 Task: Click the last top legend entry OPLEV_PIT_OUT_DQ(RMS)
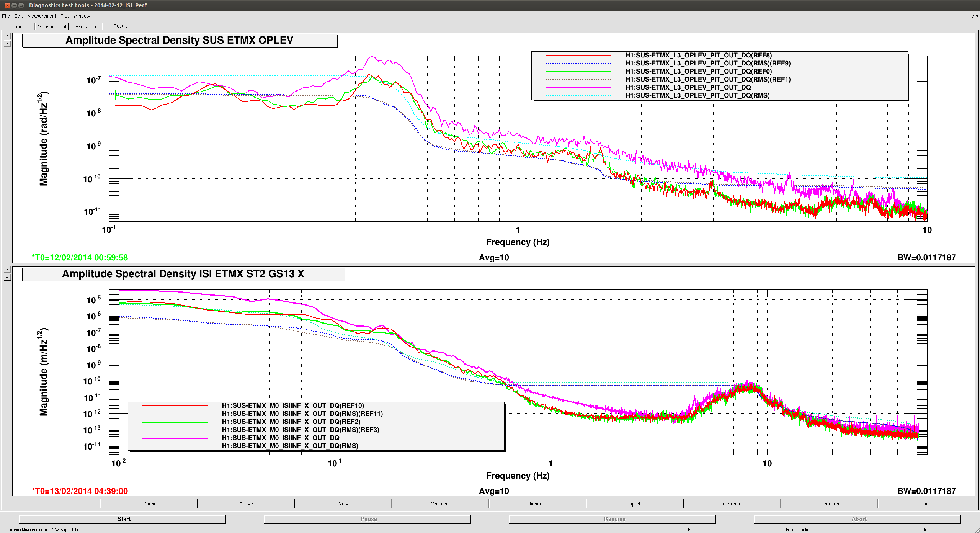[697, 95]
